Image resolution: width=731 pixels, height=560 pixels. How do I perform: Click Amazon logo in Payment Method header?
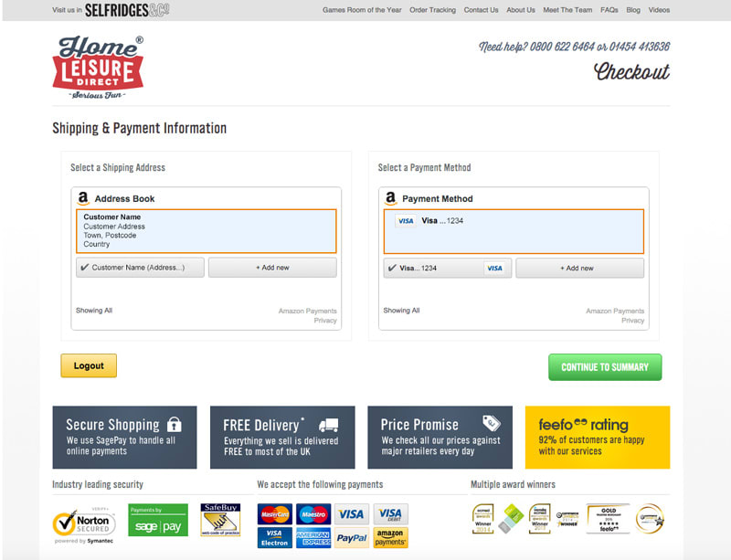[391, 198]
